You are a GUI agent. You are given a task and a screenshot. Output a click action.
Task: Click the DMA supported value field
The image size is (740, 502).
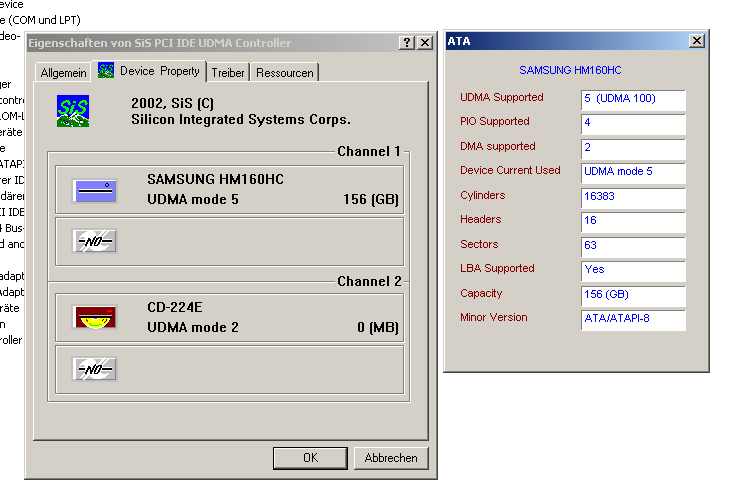633,149
